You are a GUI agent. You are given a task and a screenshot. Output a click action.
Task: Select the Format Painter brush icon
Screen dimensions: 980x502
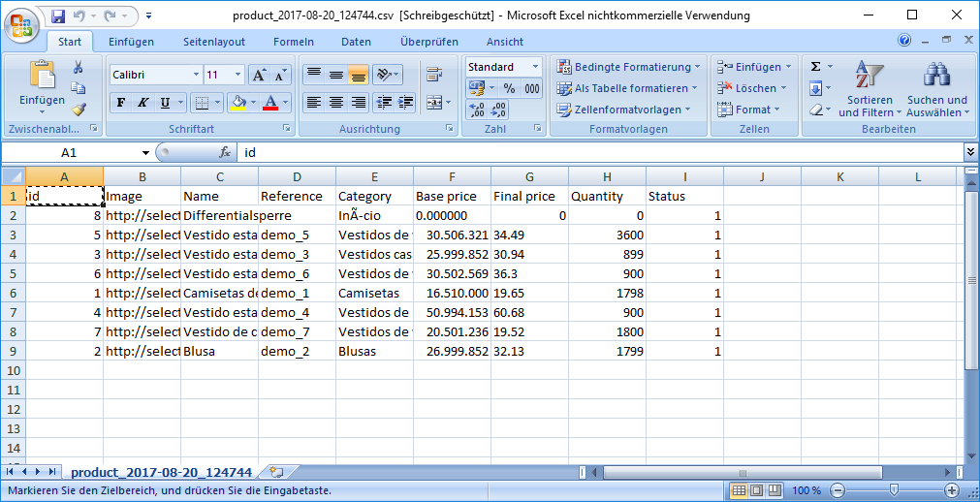tap(79, 109)
